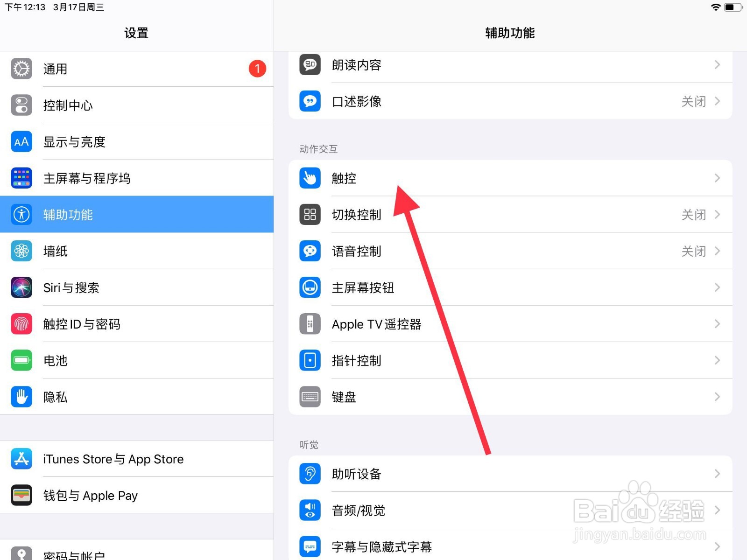The width and height of the screenshot is (747, 560).
Task: Tap the 音频/视觉 speaker-eye icon
Action: tap(310, 510)
